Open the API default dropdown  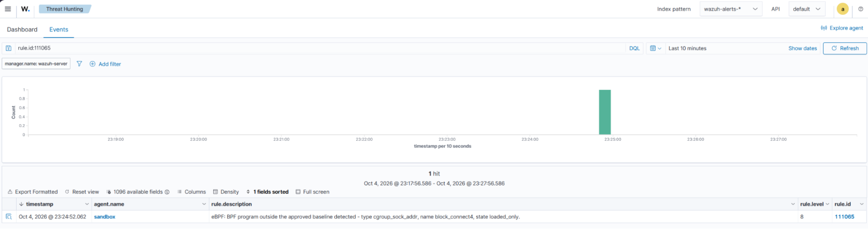pyautogui.click(x=807, y=9)
